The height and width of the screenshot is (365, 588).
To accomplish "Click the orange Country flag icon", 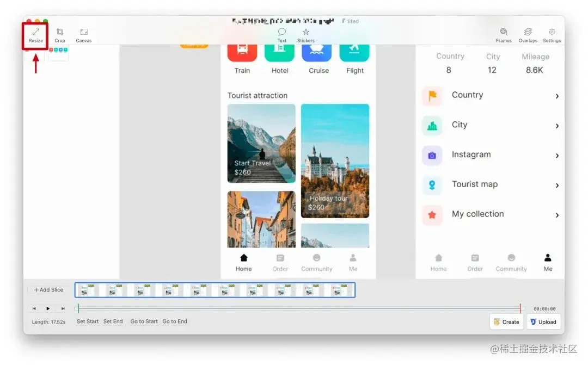I will [432, 96].
